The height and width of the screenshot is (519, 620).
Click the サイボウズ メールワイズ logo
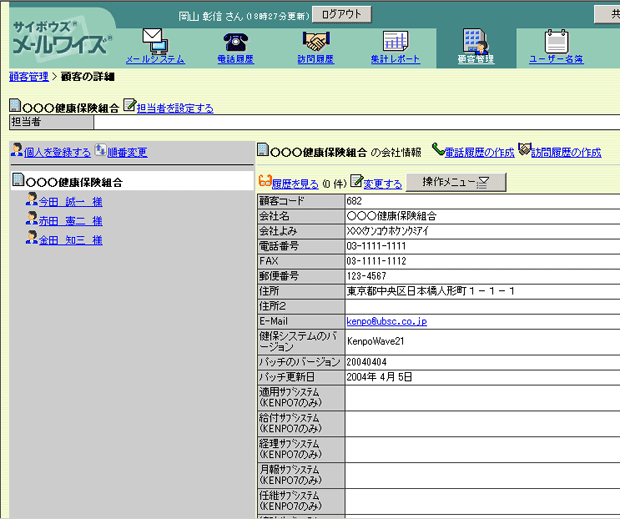point(62,38)
